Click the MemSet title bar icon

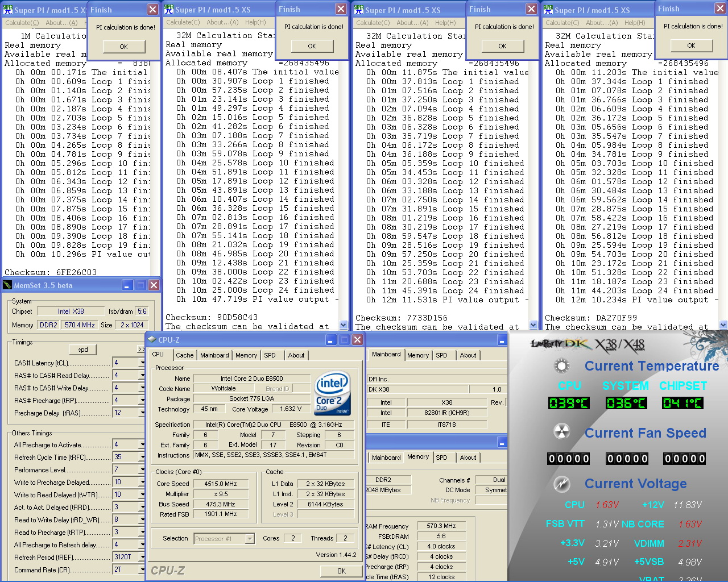[7, 285]
